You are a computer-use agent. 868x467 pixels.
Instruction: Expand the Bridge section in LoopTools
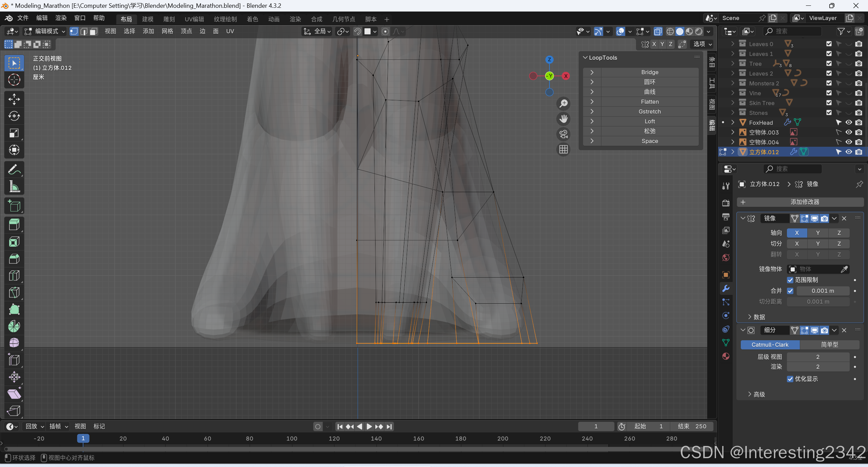coord(592,72)
